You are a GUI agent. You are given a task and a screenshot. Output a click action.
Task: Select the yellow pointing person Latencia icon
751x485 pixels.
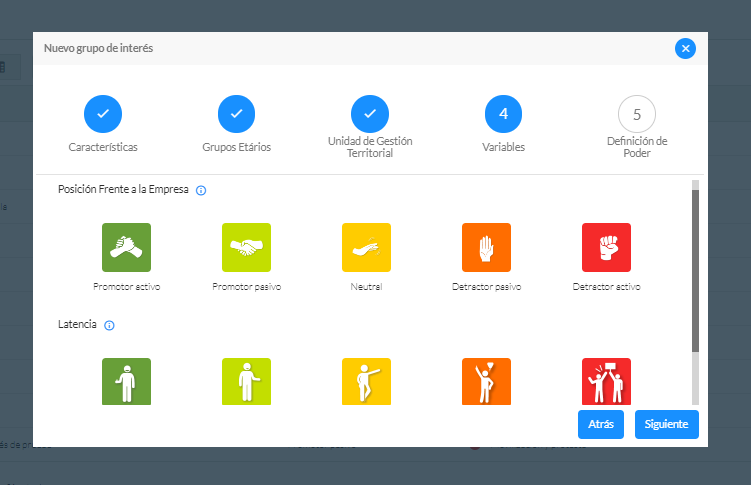coord(366,382)
